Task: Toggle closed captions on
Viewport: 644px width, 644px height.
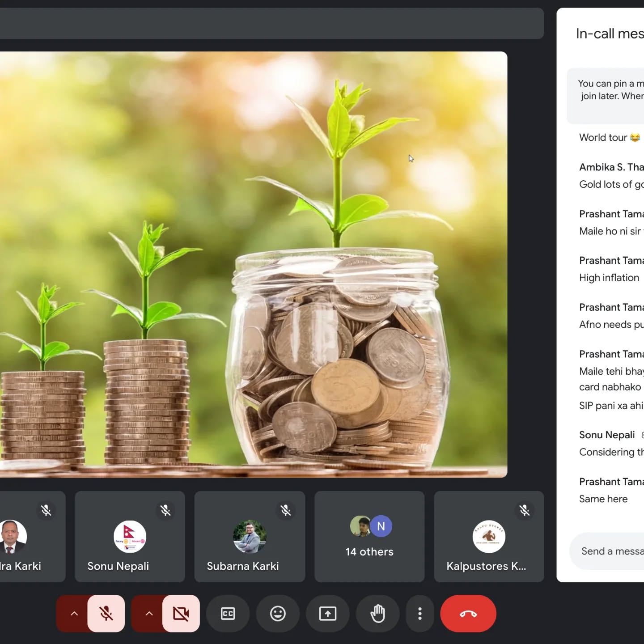Action: coord(228,614)
